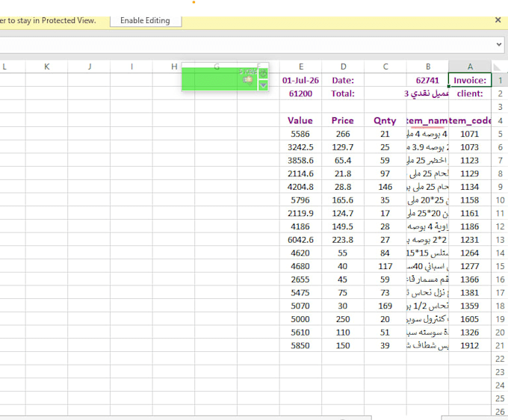The height and width of the screenshot is (420, 508).
Task: Click value cell 4186
Action: [x=300, y=226]
